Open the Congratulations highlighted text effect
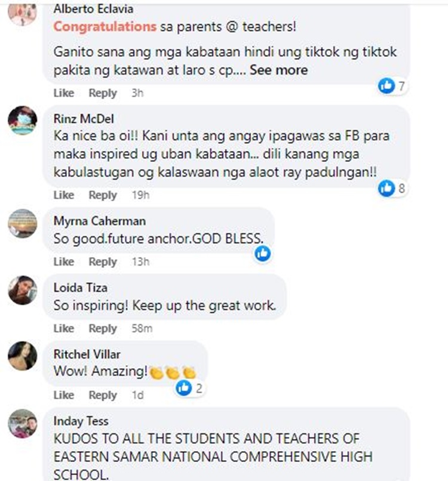 [105, 26]
